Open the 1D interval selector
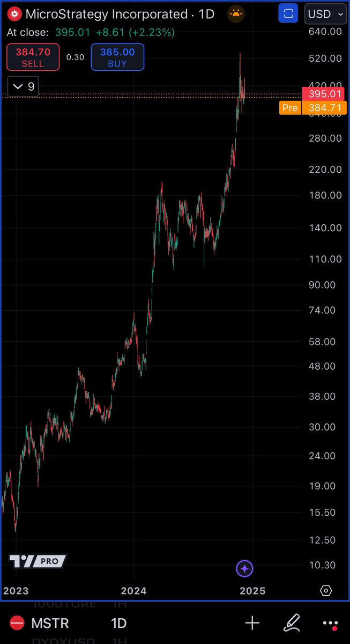 pyautogui.click(x=118, y=624)
